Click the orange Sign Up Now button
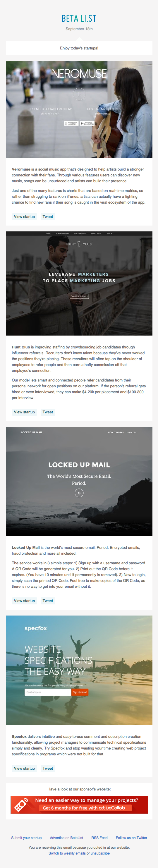The image size is (158, 868). [80, 692]
